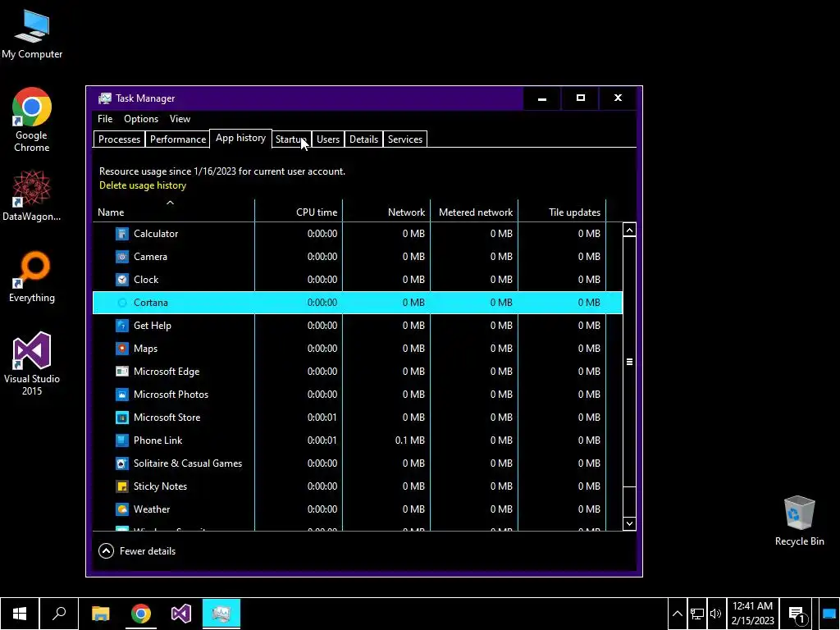Select Google Chrome desktop shortcut
Viewport: 840px width, 630px height.
(32, 121)
